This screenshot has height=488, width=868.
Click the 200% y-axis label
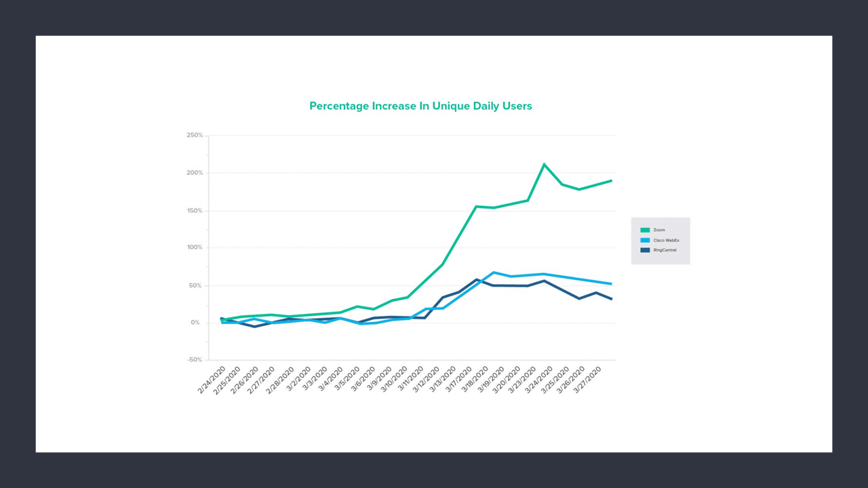pyautogui.click(x=195, y=173)
